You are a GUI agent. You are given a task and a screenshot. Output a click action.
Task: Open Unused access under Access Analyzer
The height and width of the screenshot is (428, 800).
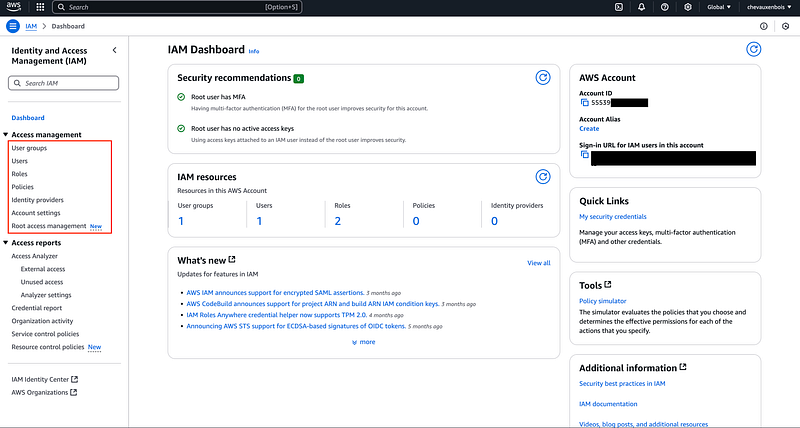(x=42, y=282)
